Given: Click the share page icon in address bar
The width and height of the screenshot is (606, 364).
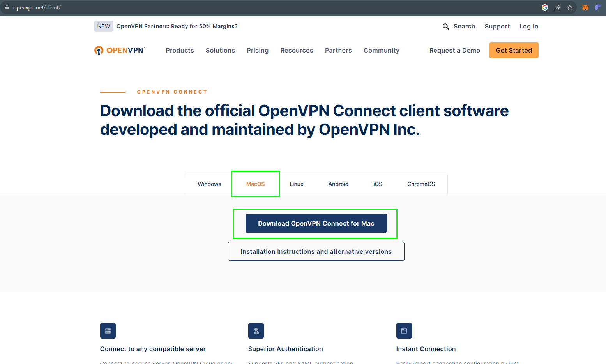Looking at the screenshot, I should tap(557, 7).
